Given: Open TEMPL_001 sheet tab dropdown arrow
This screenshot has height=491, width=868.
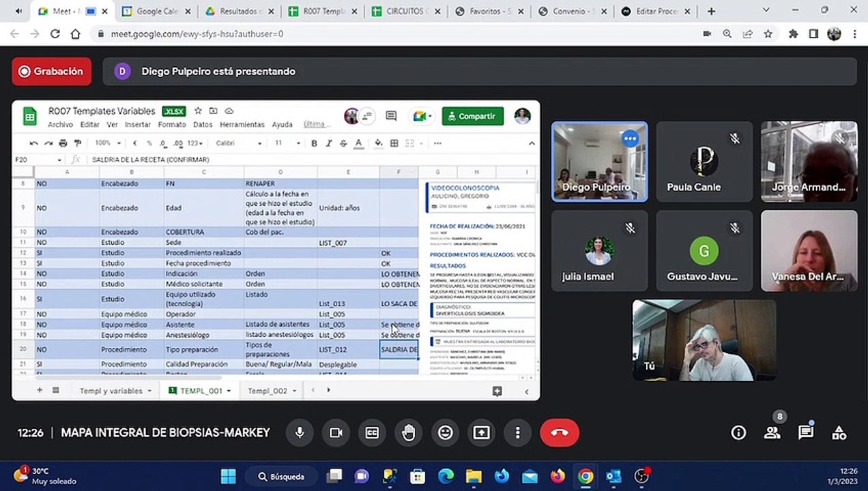Looking at the screenshot, I should (229, 391).
